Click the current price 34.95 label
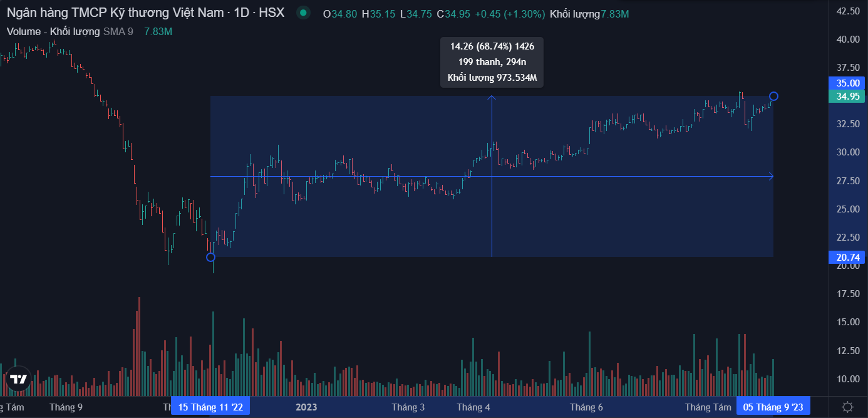The image size is (868, 418). pos(847,96)
